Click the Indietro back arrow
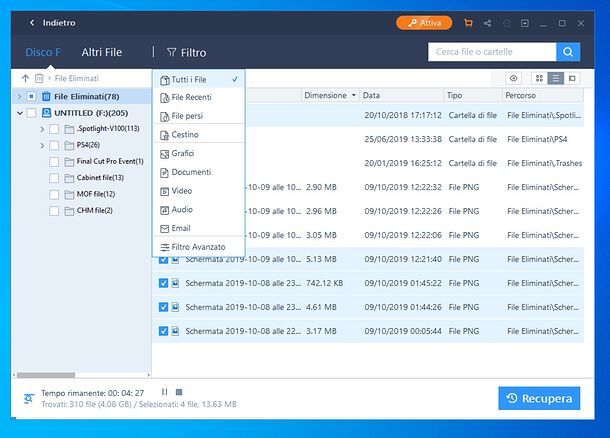Screen dimensions: 610x438 click(x=32, y=23)
